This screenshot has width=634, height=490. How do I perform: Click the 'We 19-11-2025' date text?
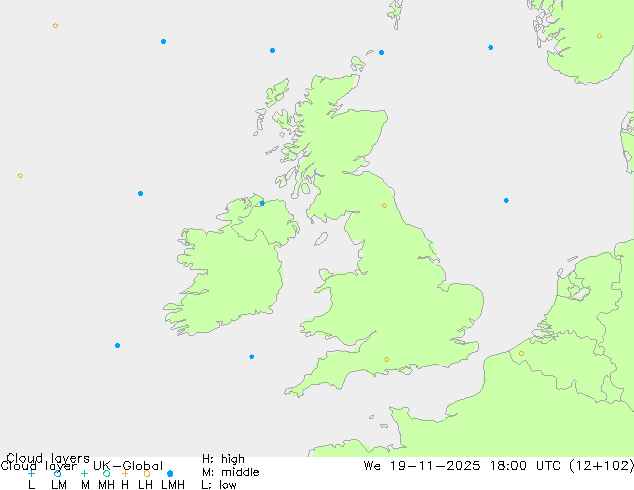tap(422, 466)
